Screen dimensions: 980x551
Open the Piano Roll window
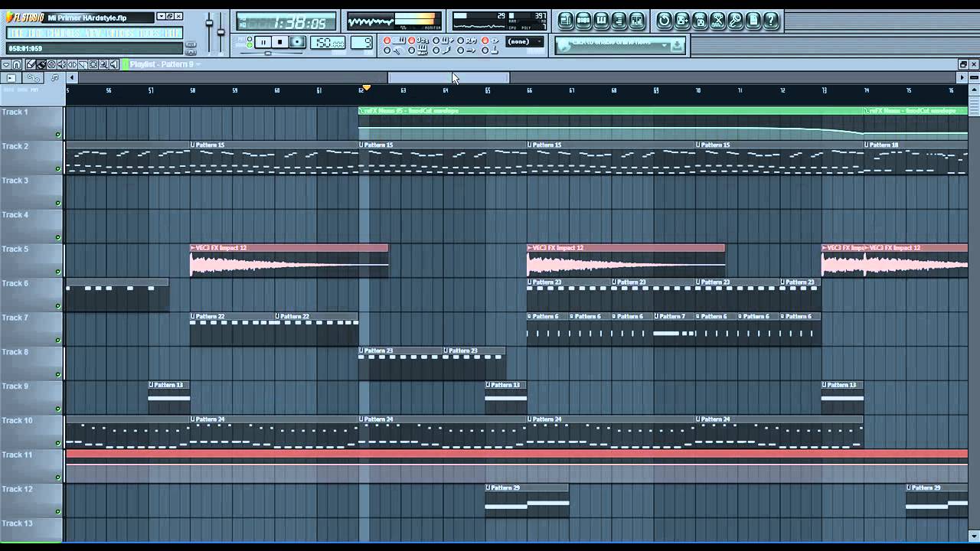[x=601, y=21]
